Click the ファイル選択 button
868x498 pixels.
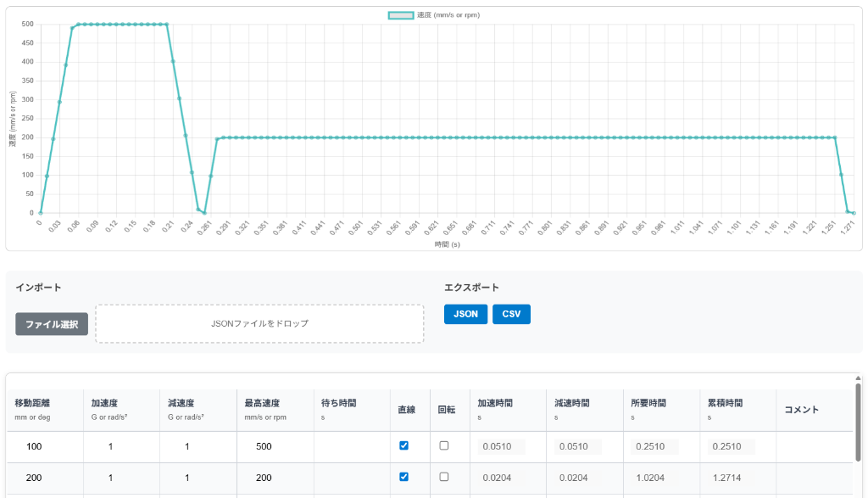(x=52, y=324)
